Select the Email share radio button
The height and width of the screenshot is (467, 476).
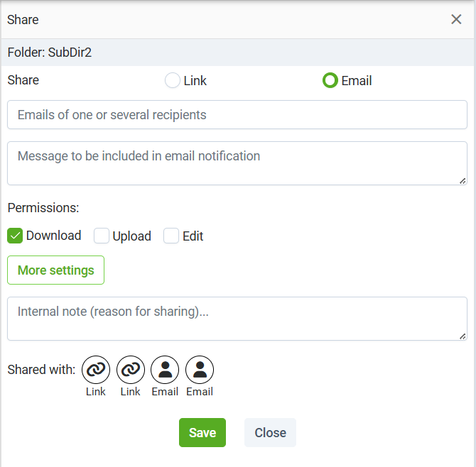[330, 80]
